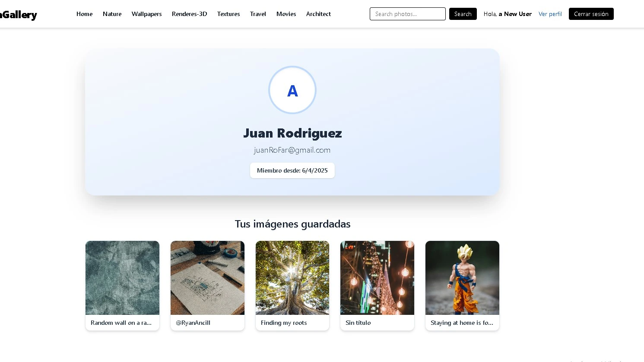644x362 pixels.
Task: Click the circular avatar with letter A
Action: click(292, 90)
